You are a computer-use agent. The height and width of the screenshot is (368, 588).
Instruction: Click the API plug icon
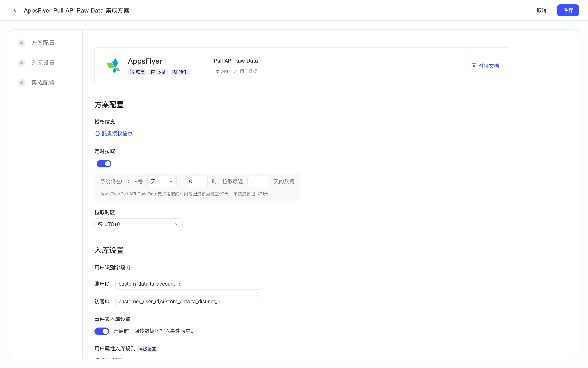pos(217,71)
